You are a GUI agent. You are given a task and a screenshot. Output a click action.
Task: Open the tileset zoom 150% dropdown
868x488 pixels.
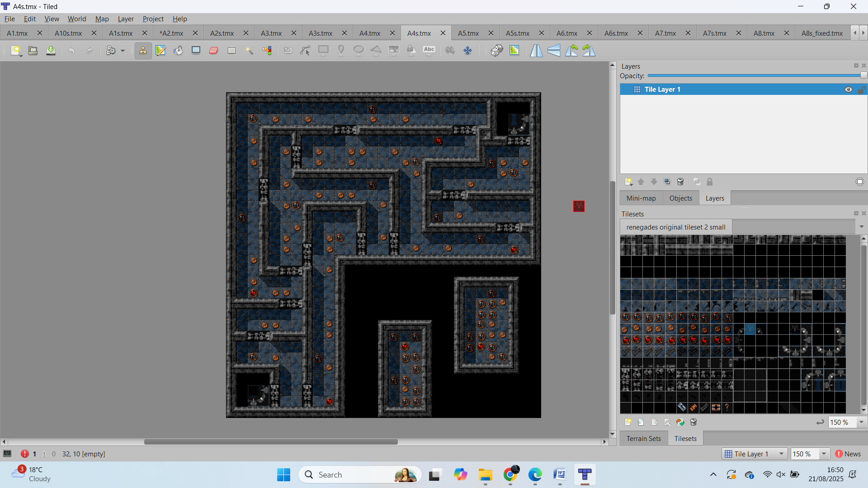pyautogui.click(x=861, y=422)
